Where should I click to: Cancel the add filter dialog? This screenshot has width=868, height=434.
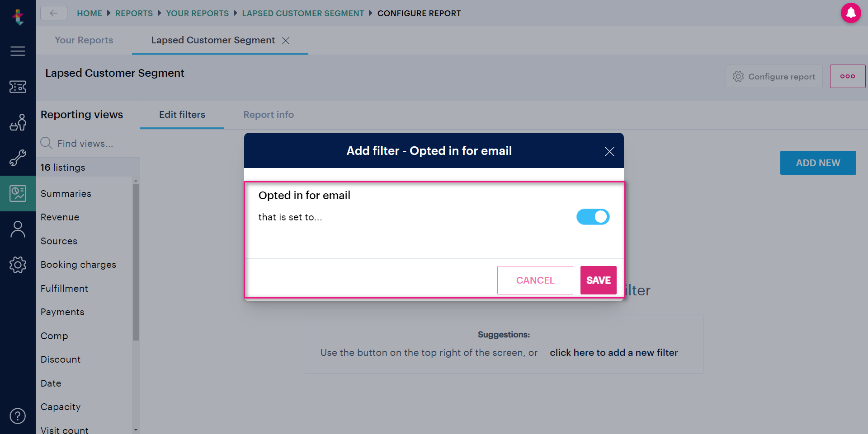click(x=535, y=280)
